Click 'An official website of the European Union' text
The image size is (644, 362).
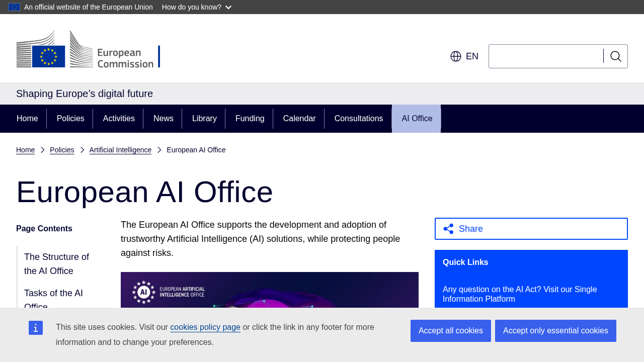pos(89,7)
